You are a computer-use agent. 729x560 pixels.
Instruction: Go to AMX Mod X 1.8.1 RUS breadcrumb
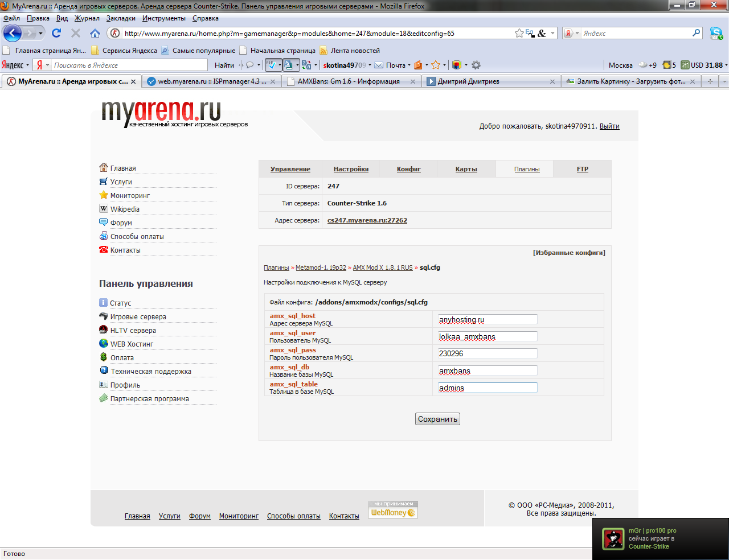383,267
